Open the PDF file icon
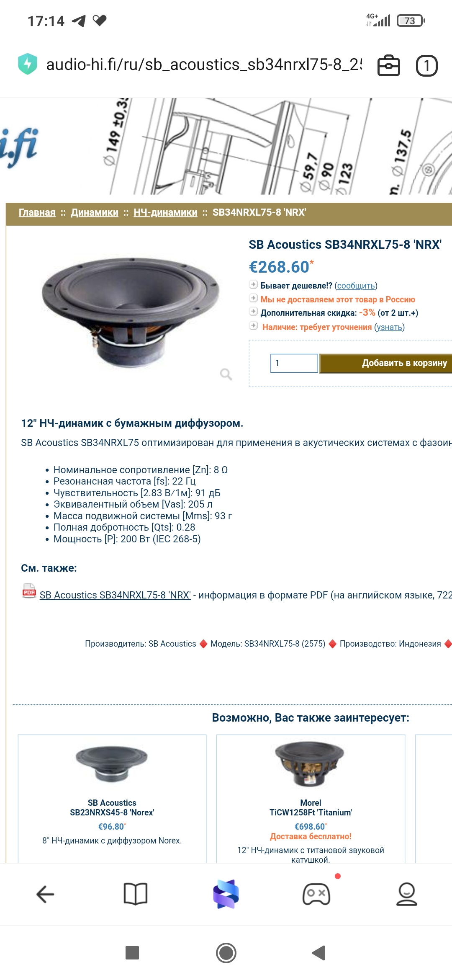This screenshot has height=980, width=452. pos(29,591)
